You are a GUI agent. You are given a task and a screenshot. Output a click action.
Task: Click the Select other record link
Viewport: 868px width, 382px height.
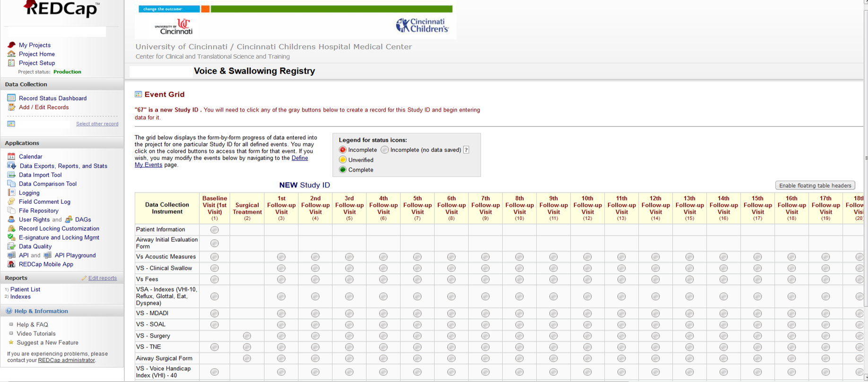[x=97, y=124]
